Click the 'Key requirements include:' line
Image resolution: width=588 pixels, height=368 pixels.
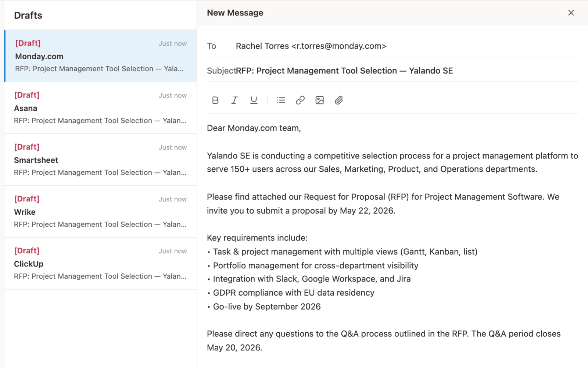257,238
